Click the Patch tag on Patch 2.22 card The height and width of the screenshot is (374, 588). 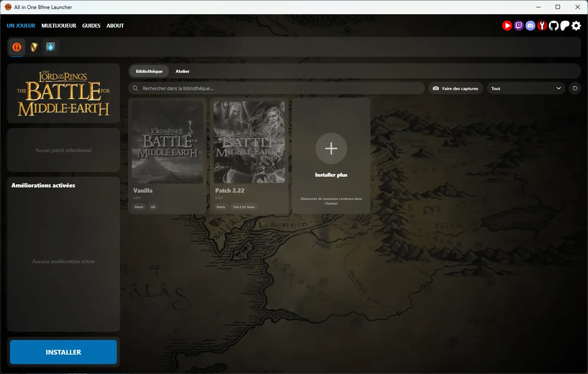coord(221,207)
